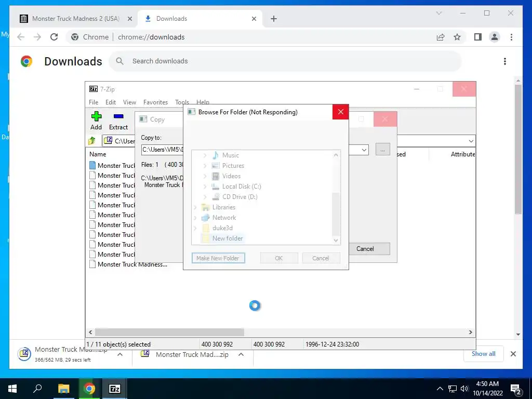Click the 7-Zip Add toolbar icon

pos(96,116)
